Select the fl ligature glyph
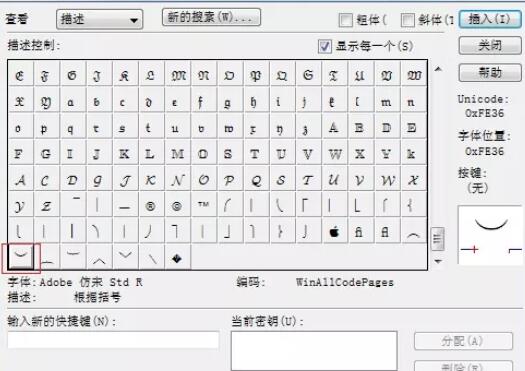525x371 pixels. (386, 231)
